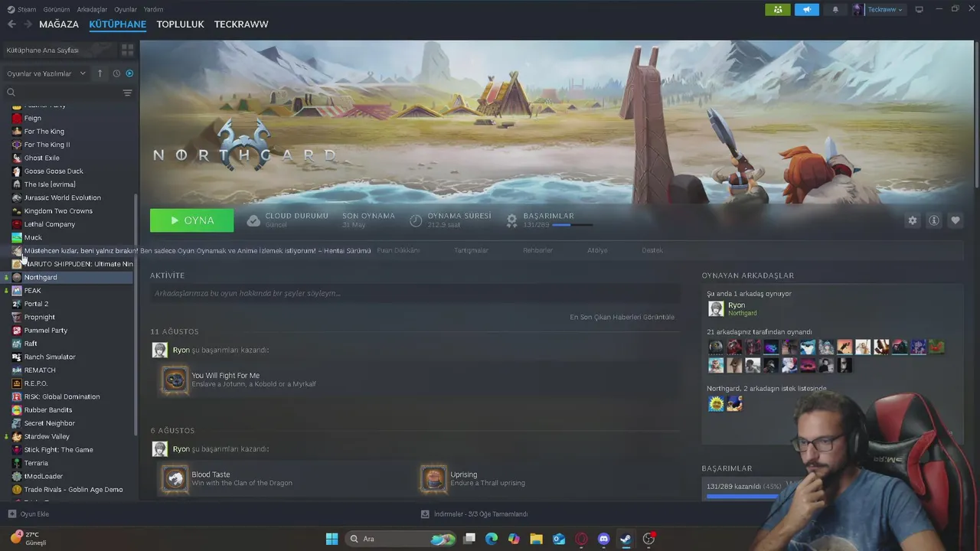Sort library with the up arrow icon

100,73
